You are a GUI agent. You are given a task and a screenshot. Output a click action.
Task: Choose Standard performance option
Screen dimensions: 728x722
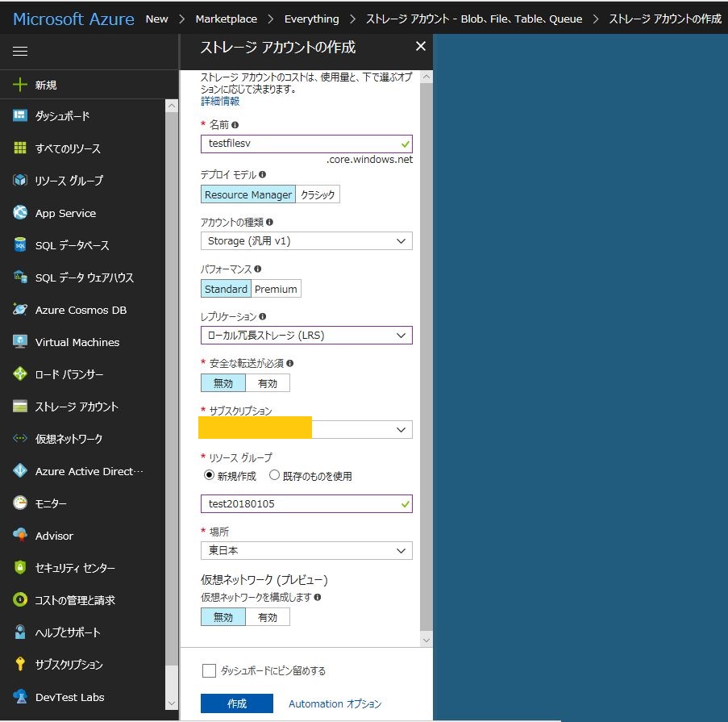point(226,289)
